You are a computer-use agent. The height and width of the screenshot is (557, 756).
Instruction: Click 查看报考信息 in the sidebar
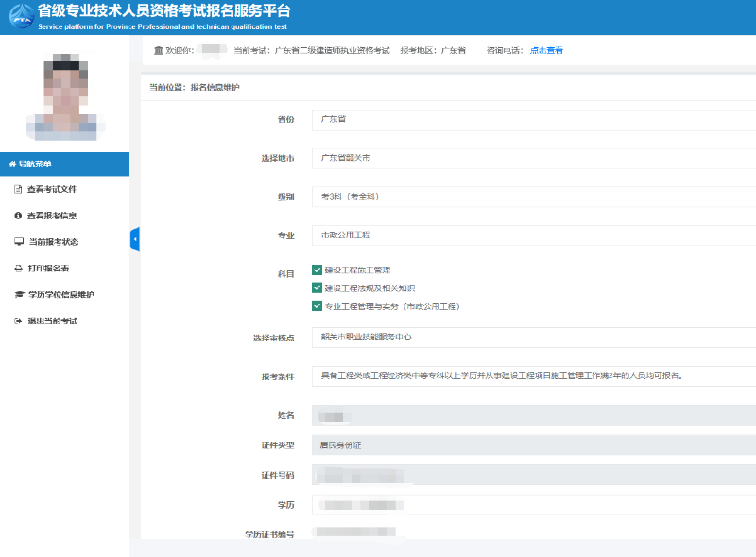point(55,215)
